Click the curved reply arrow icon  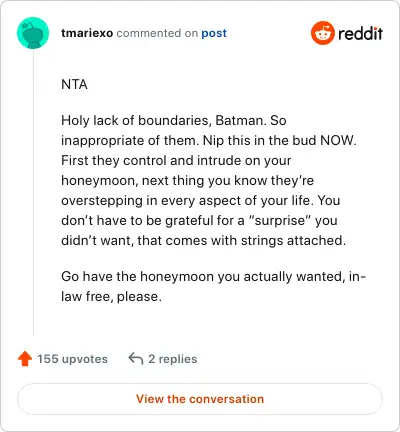click(x=136, y=359)
